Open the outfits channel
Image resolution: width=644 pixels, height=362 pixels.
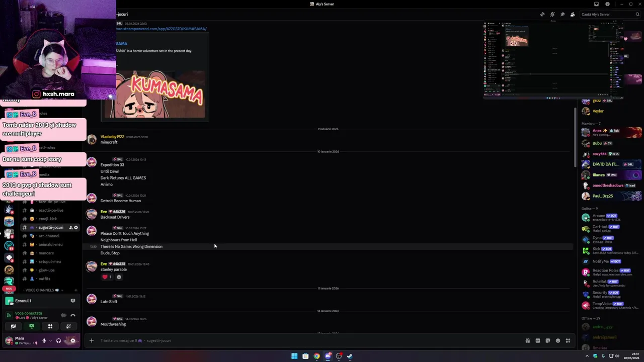click(x=49, y=279)
